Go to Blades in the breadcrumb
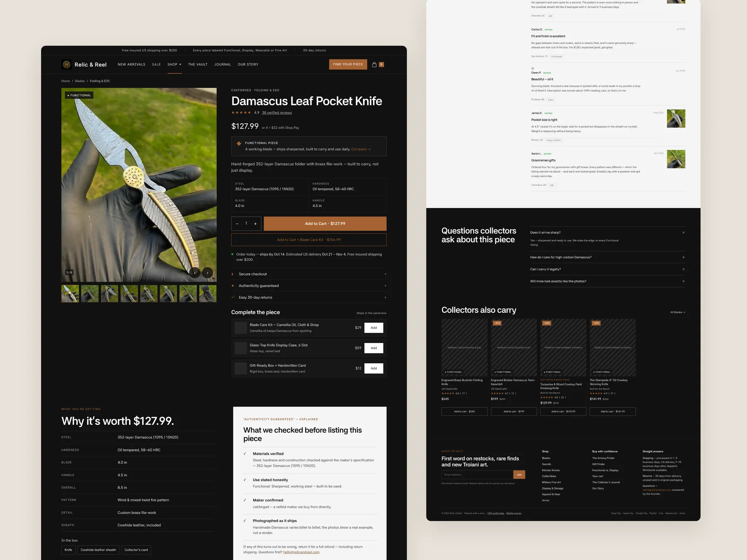Image resolution: width=747 pixels, height=560 pixels. click(x=80, y=81)
